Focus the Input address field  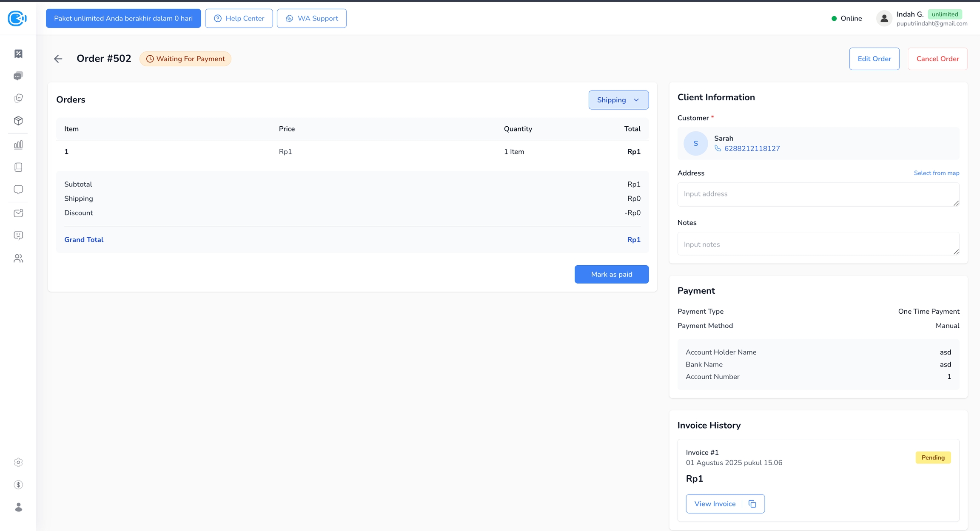818,194
